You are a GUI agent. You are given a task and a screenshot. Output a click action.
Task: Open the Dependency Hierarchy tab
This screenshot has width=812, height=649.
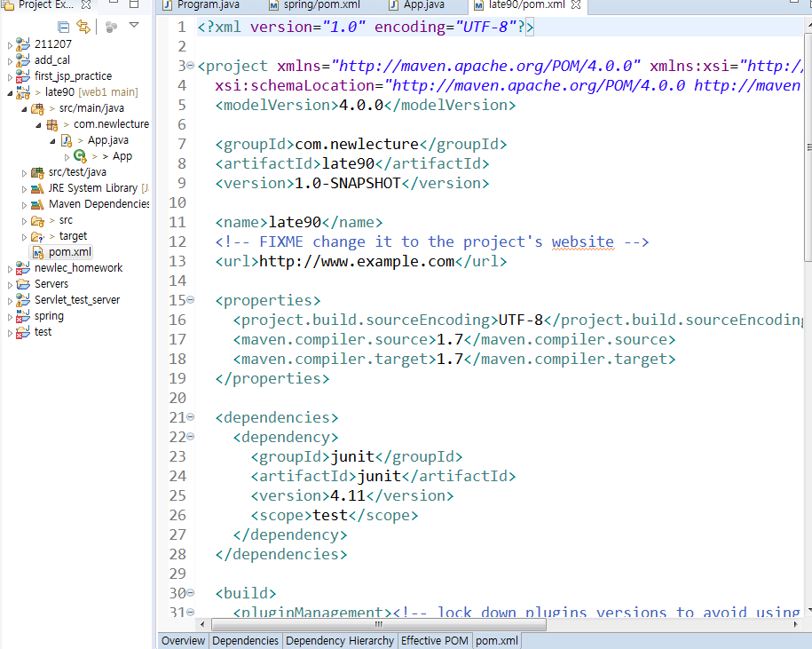tap(340, 641)
